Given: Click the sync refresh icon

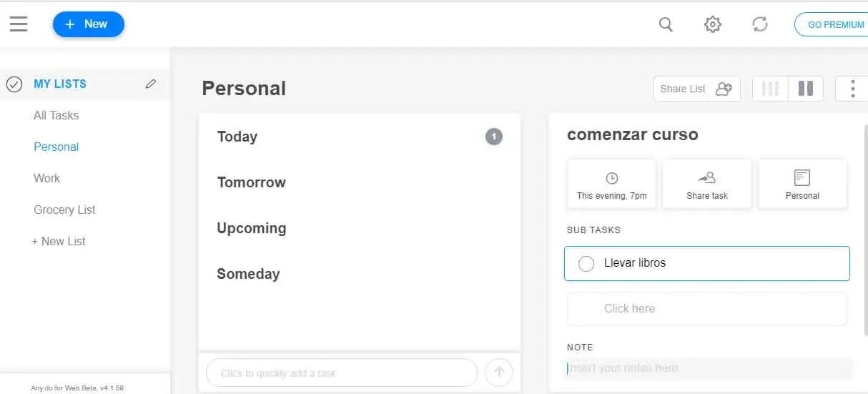Looking at the screenshot, I should point(759,24).
